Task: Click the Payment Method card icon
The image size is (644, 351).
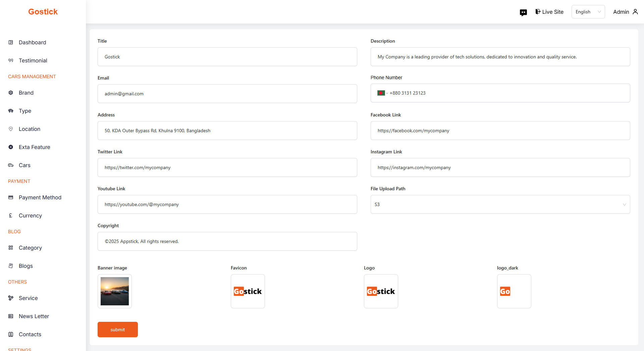Action: (11, 197)
